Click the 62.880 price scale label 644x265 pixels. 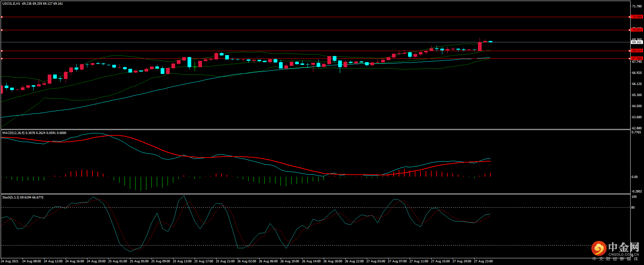point(637,128)
